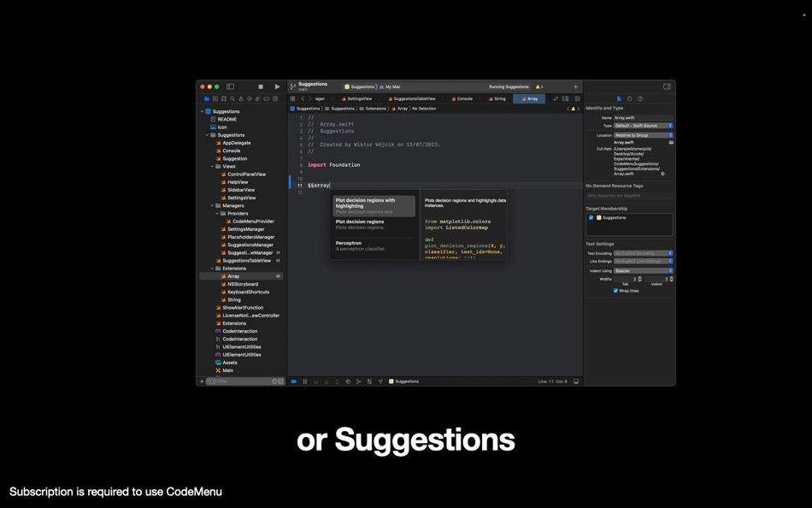Choose Plot decision regions suggestion
This screenshot has width=812, height=508.
click(374, 224)
